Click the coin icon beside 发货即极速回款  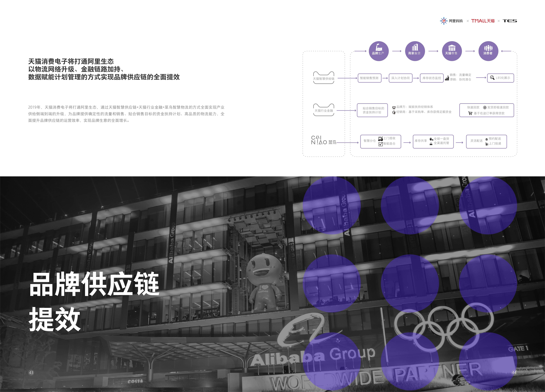click(x=485, y=107)
